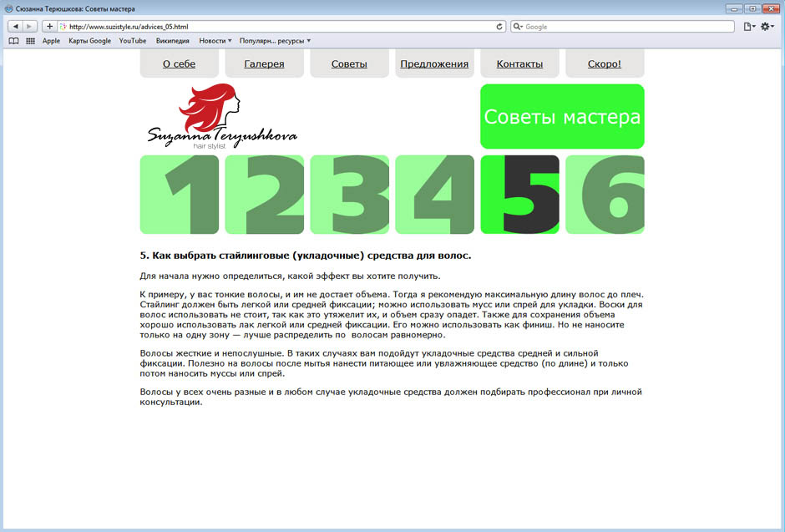The image size is (785, 532).
Task: Open the Reading List book icon
Action: coord(13,40)
